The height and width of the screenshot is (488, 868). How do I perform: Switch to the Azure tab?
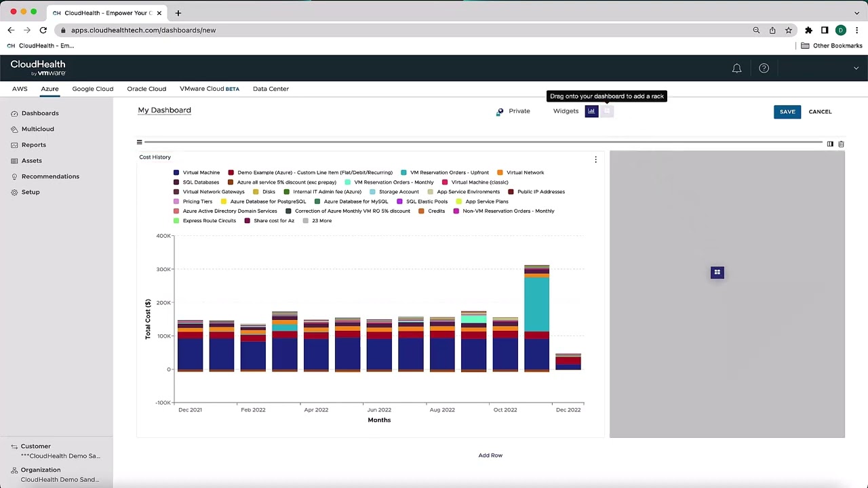50,89
